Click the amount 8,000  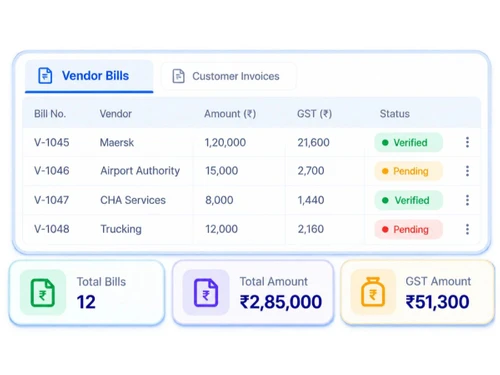(x=219, y=200)
